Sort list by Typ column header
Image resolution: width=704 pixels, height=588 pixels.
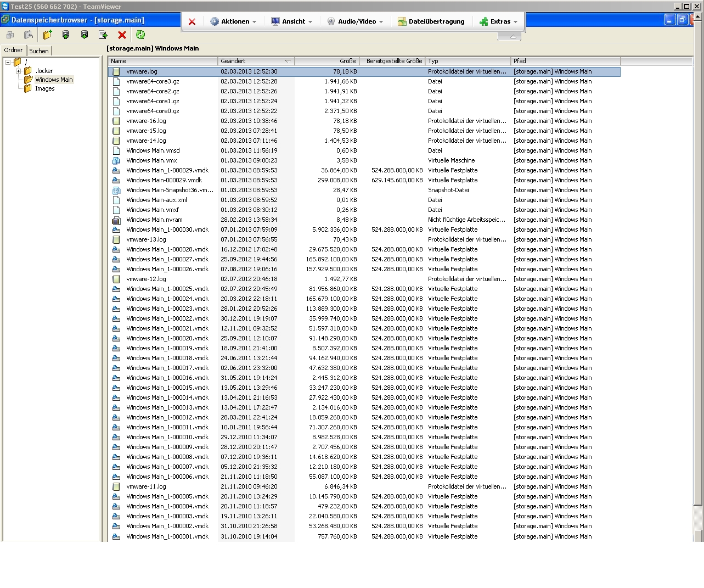468,61
